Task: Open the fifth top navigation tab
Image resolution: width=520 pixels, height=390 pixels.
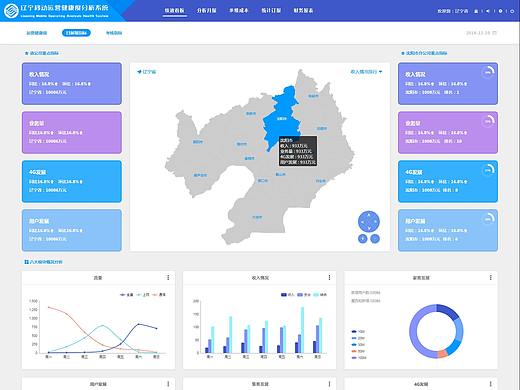Action: [303, 11]
